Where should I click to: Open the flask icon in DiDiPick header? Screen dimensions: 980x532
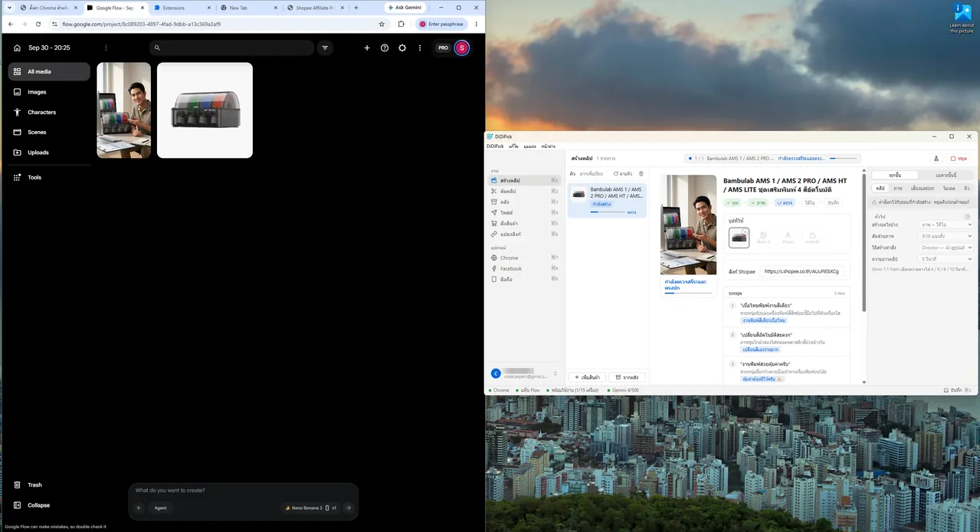pos(936,159)
